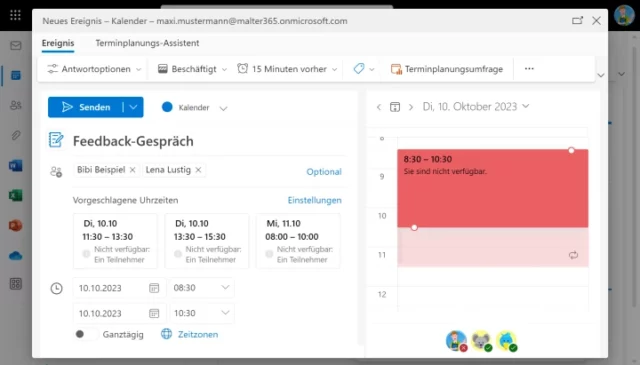Select suggested time Di 10.10 13:30 – 15:30

coord(207,241)
